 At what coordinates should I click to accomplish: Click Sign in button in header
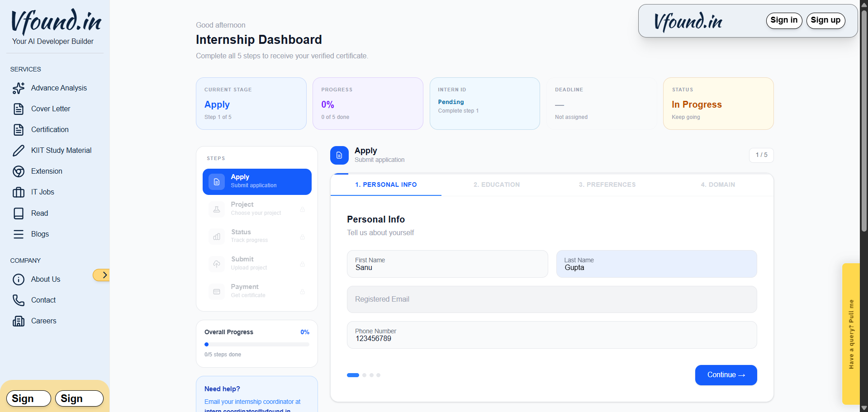tap(784, 20)
